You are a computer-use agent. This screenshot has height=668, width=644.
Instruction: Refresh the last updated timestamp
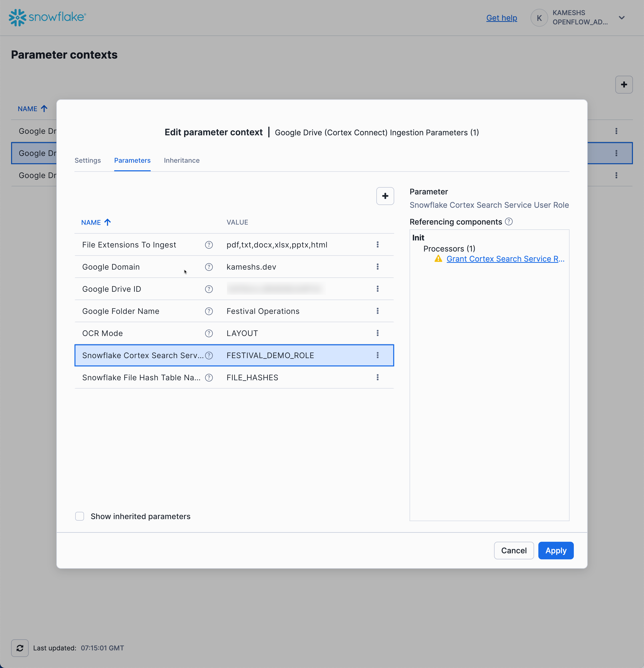pos(19,648)
